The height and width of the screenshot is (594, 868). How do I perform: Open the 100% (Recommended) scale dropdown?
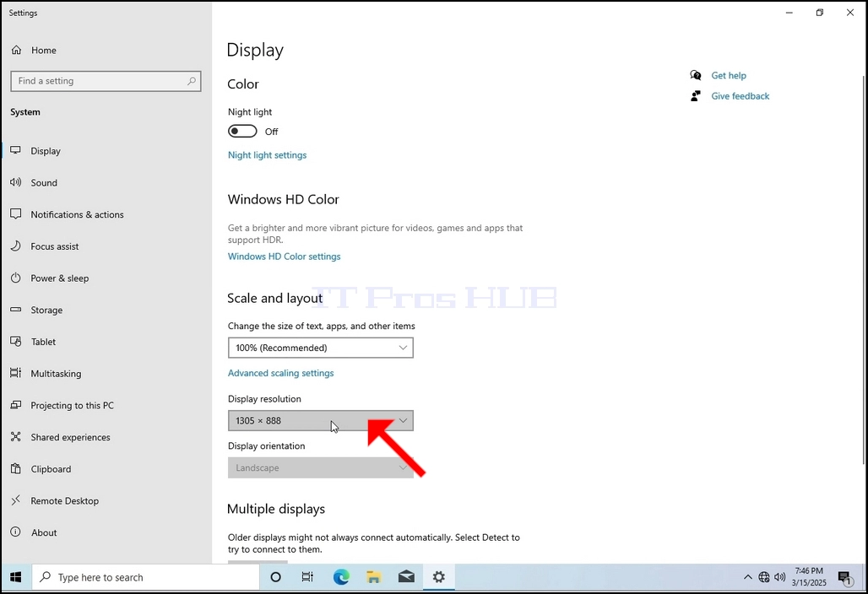click(x=321, y=348)
